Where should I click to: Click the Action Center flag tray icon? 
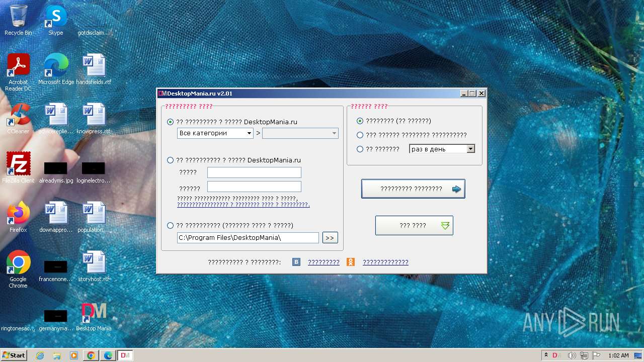pos(596,355)
